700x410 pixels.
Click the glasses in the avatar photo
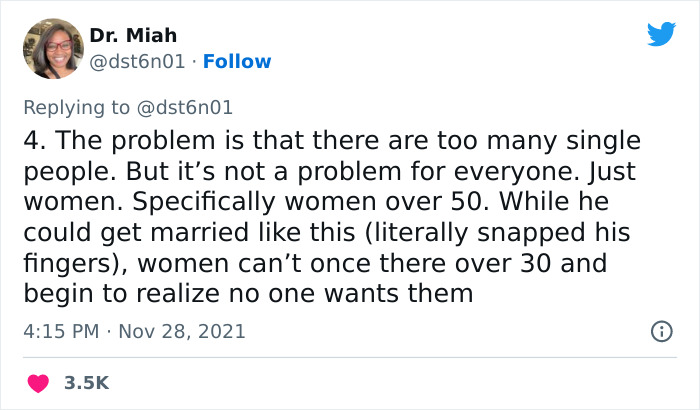pos(58,45)
